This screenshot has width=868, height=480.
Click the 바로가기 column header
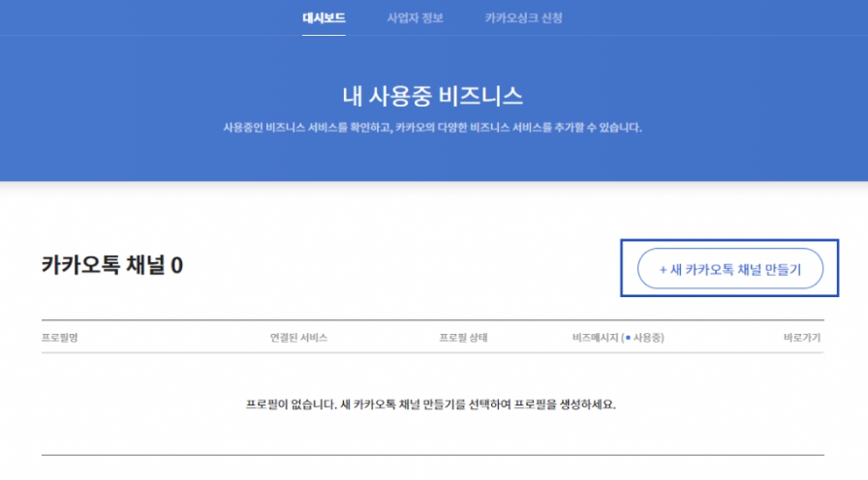[802, 338]
